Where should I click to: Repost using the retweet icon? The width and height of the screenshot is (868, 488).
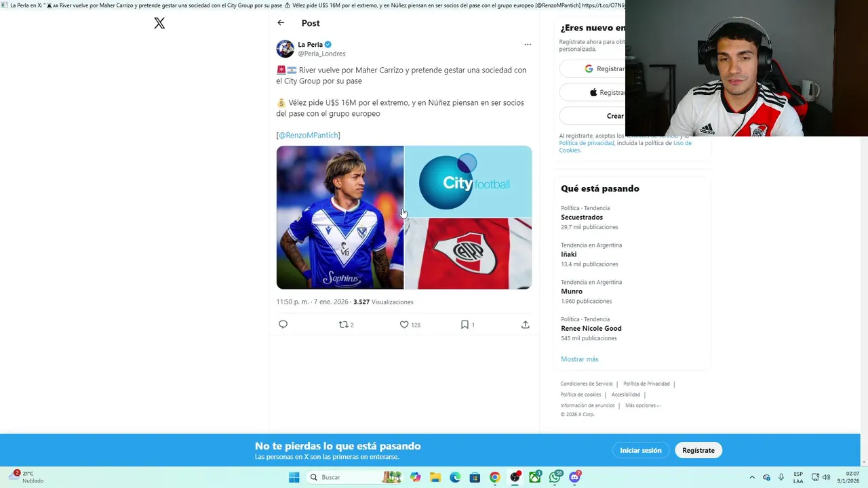pos(344,325)
